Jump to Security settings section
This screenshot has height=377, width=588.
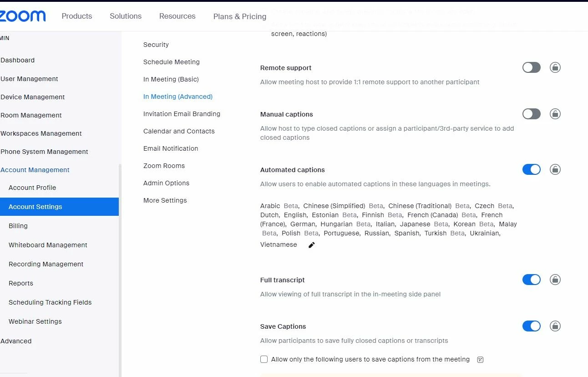click(156, 45)
